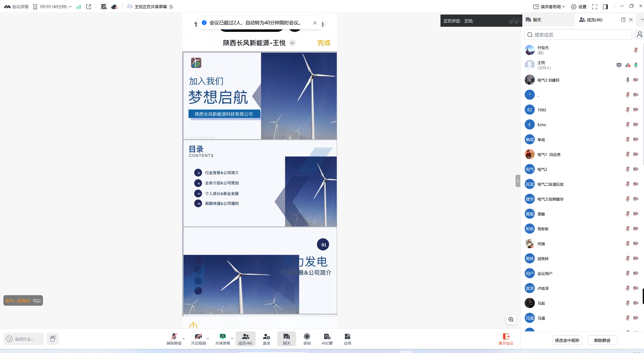
Task: Toggle unmute microphone in bottom toolbar
Action: pos(174,339)
